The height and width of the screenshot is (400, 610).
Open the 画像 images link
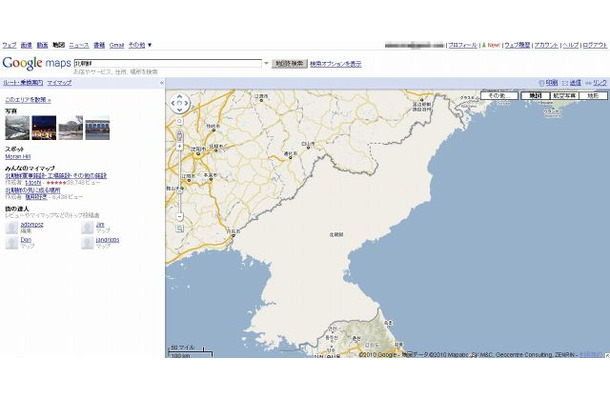[x=26, y=45]
